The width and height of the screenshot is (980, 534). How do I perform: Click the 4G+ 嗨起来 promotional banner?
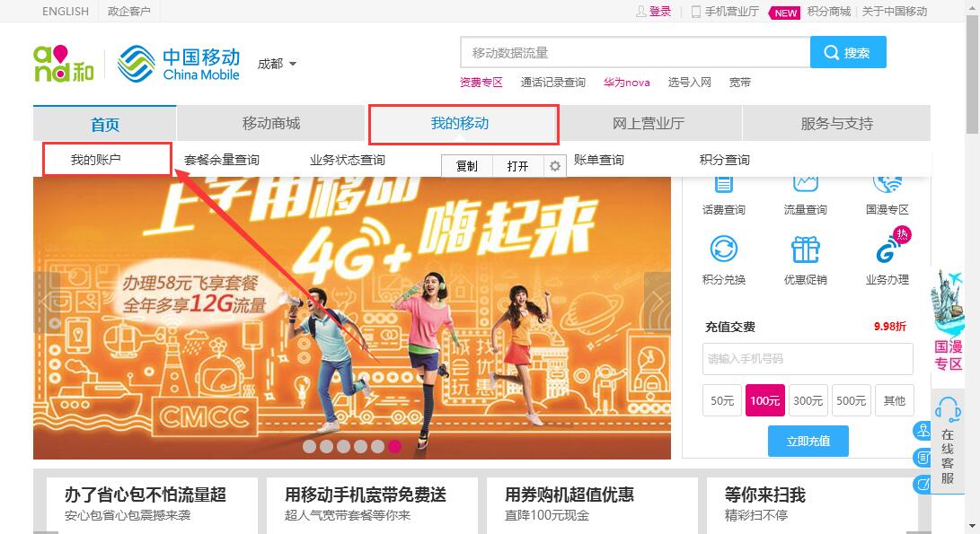(352, 318)
